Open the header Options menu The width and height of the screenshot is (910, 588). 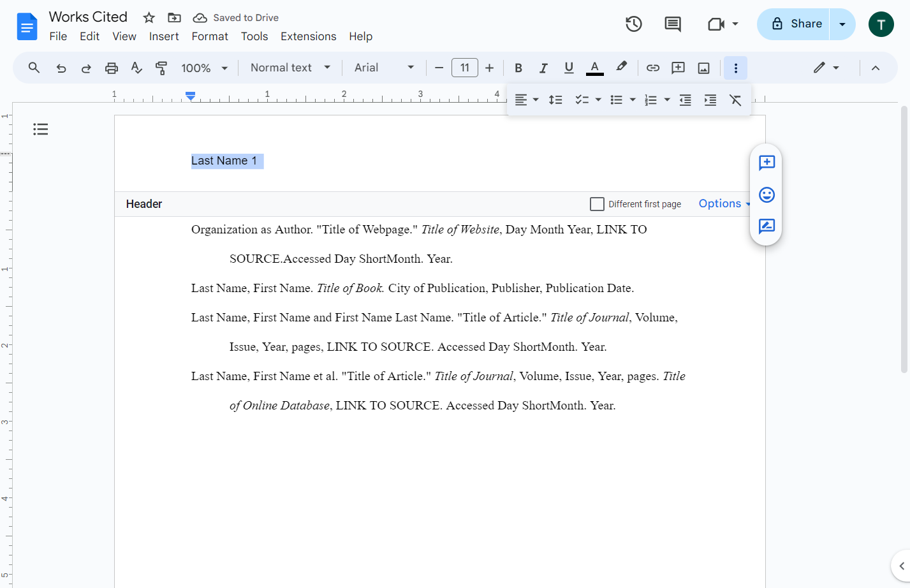point(724,203)
